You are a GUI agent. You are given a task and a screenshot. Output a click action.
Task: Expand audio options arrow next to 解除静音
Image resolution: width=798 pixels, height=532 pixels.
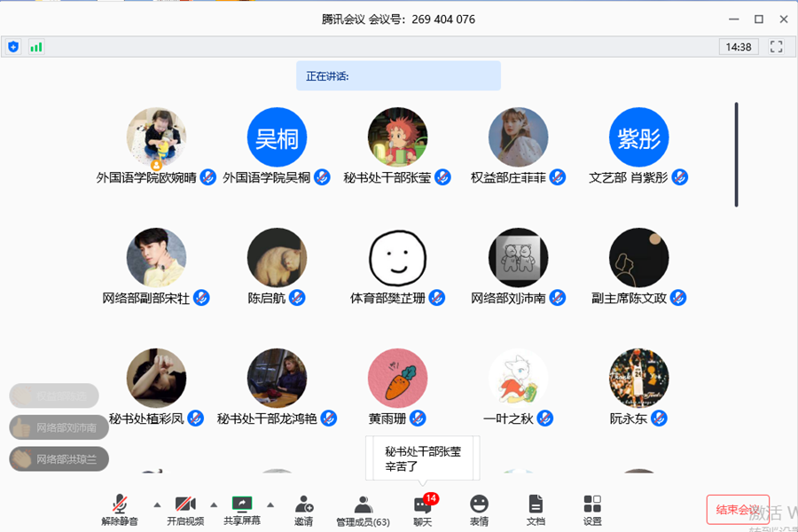point(157,505)
